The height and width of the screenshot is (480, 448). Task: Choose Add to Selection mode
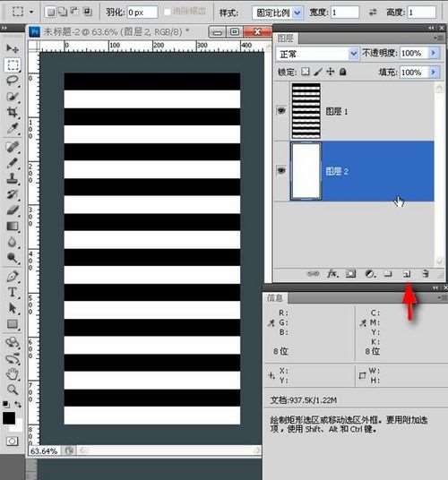63,12
